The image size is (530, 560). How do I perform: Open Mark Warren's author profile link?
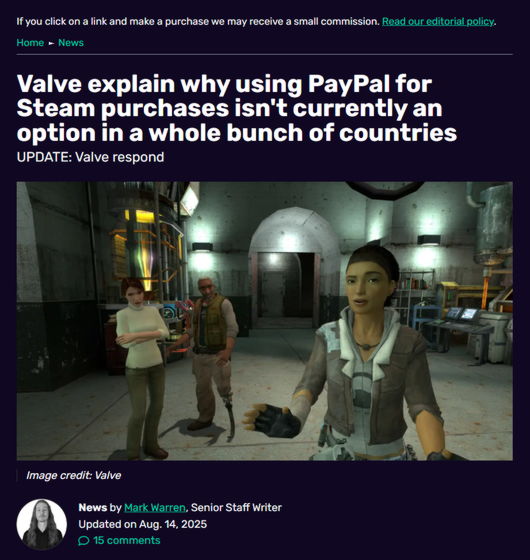(x=155, y=508)
